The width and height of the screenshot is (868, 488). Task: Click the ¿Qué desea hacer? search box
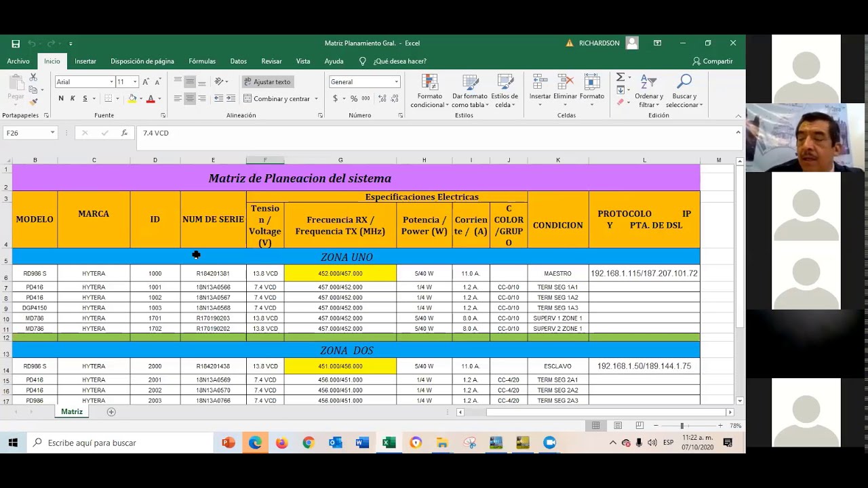coord(393,61)
